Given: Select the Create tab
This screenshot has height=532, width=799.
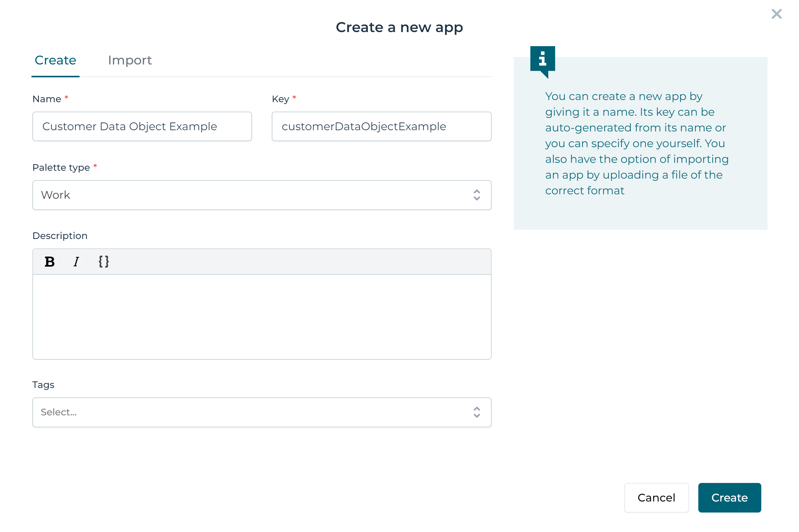Looking at the screenshot, I should 55,60.
